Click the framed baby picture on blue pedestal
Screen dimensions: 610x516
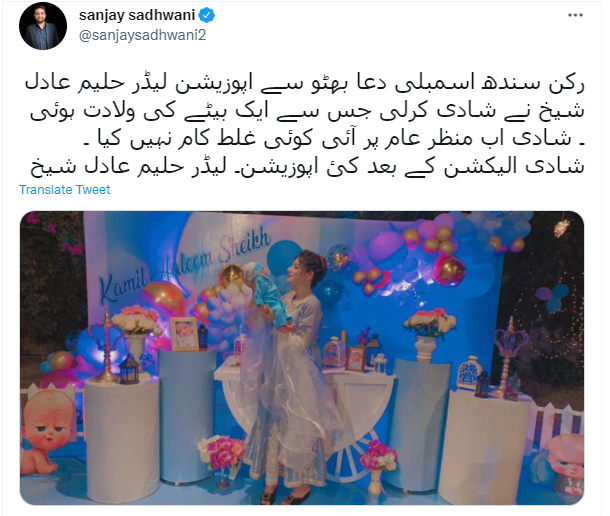(184, 334)
